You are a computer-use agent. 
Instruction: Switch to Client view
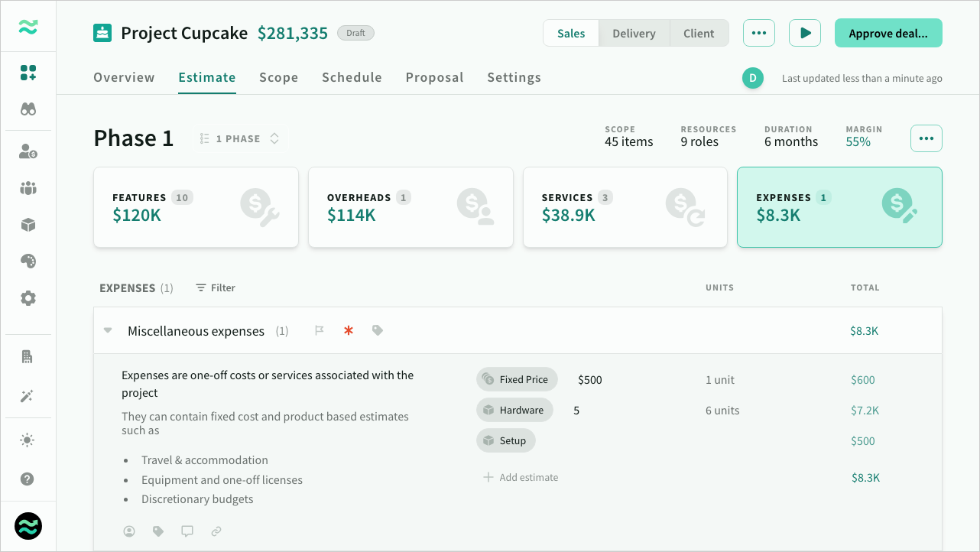pos(699,34)
